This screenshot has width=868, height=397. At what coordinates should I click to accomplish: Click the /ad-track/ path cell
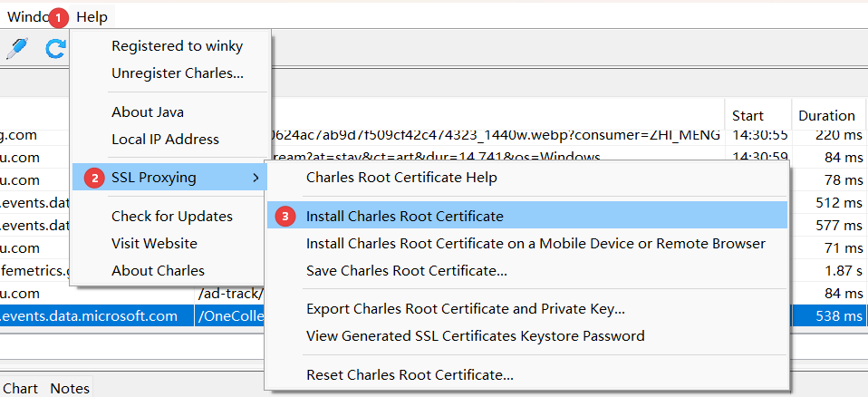click(x=230, y=294)
